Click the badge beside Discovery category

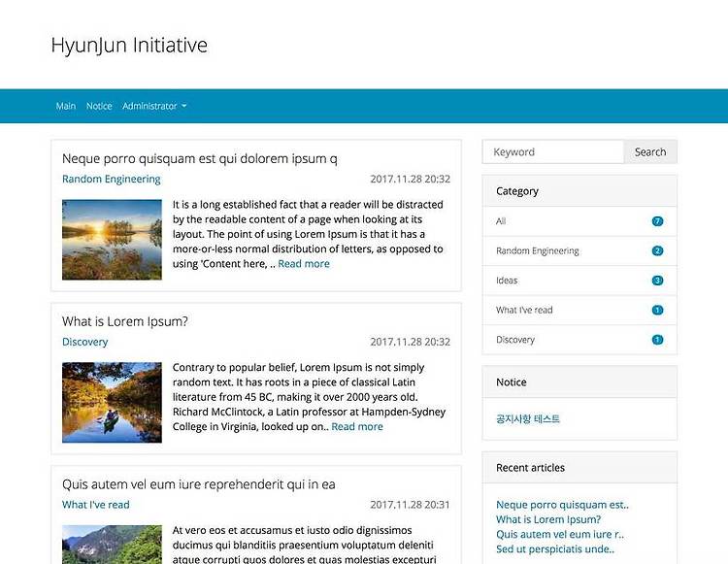pyautogui.click(x=657, y=340)
